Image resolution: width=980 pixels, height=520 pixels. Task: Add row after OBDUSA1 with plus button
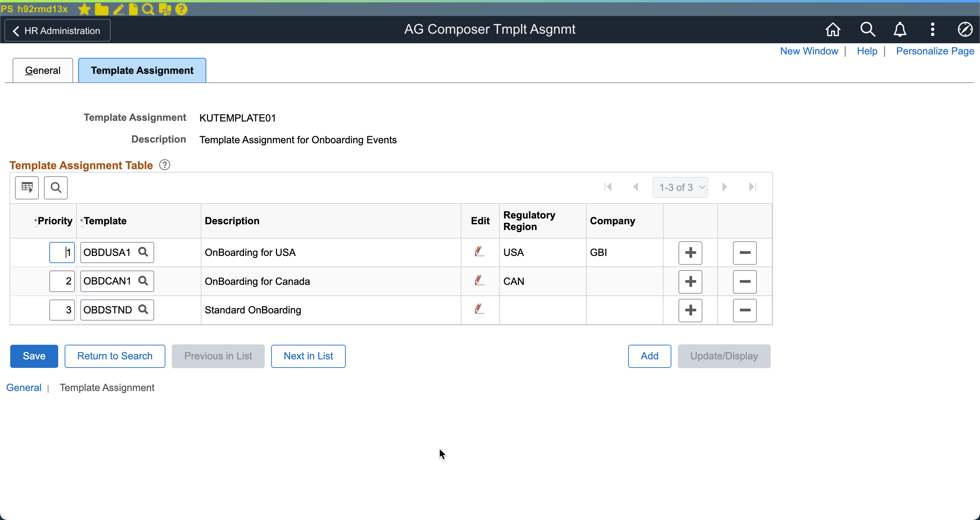[x=690, y=253]
